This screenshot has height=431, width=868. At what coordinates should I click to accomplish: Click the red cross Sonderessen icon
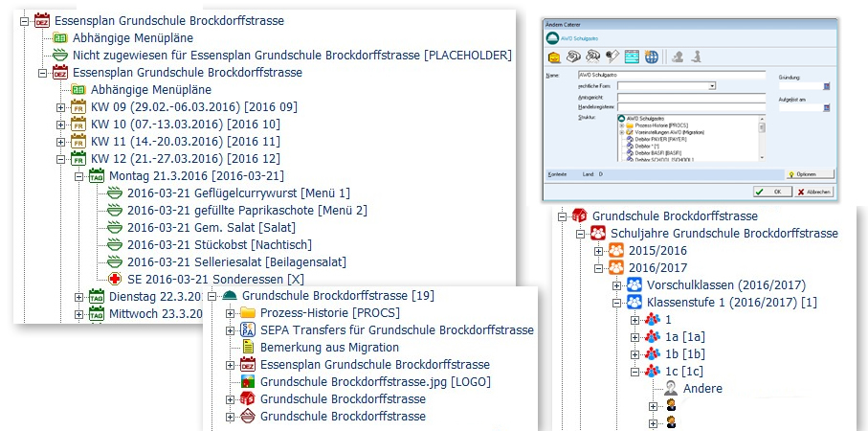click(x=115, y=279)
